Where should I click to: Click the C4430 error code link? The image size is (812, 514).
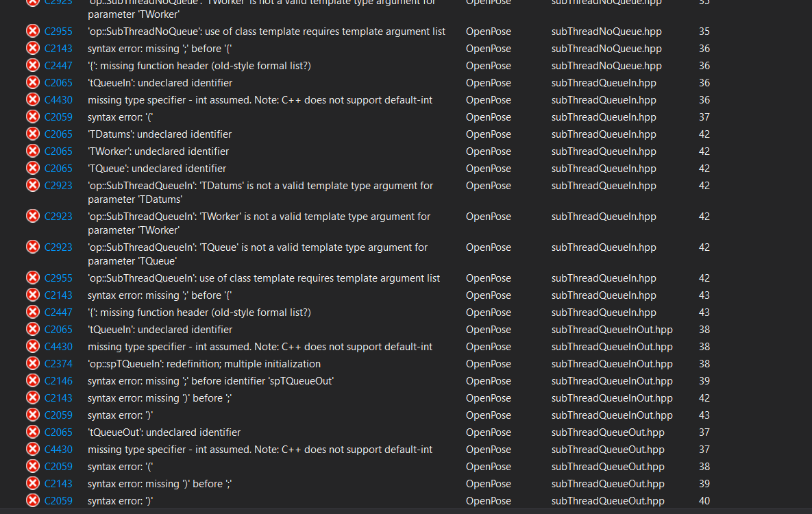[x=58, y=99]
